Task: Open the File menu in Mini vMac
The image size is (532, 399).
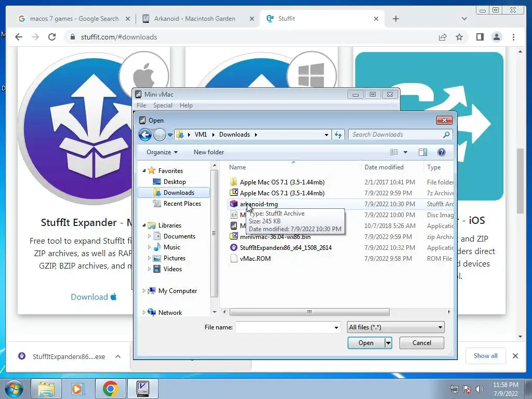Action: pyautogui.click(x=141, y=105)
